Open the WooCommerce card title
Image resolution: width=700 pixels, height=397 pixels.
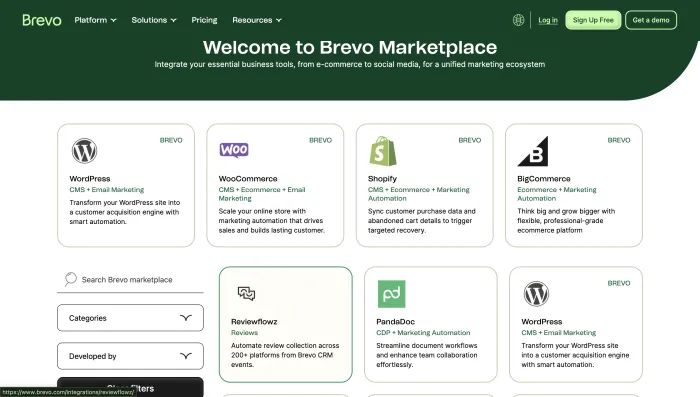pyautogui.click(x=248, y=179)
